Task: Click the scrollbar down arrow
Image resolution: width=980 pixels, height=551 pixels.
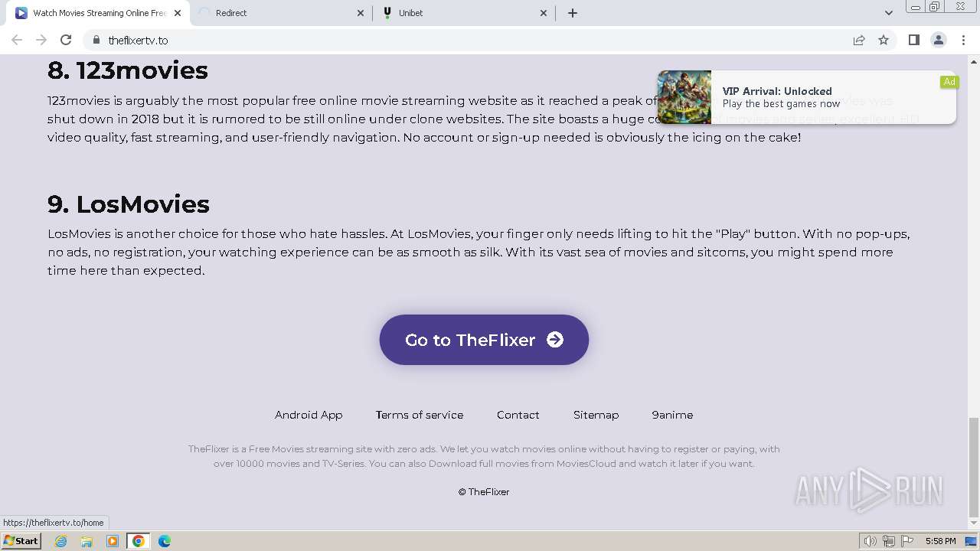Action: [974, 524]
